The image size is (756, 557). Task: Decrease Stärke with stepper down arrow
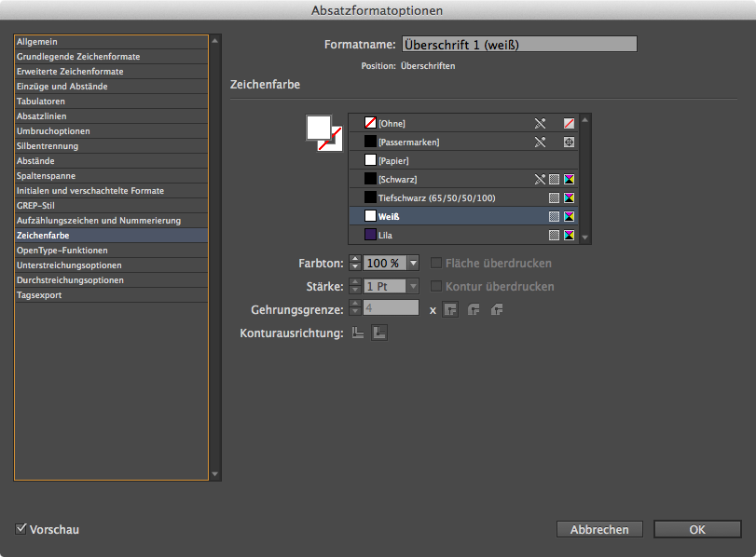click(x=355, y=290)
